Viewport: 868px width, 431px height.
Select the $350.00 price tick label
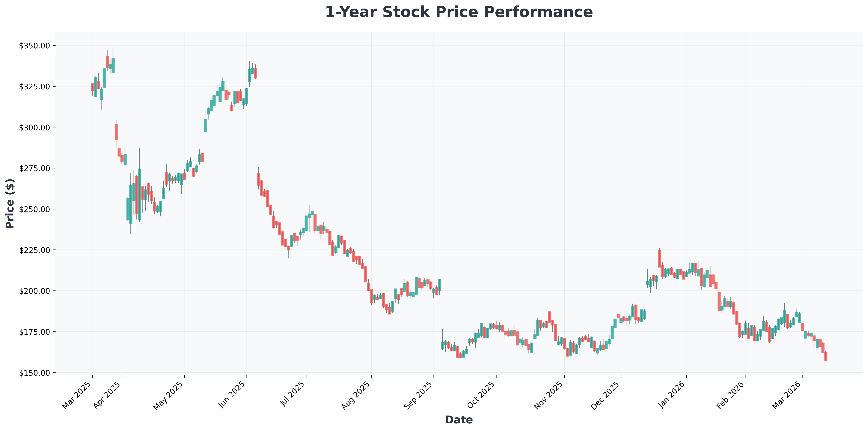[34, 46]
